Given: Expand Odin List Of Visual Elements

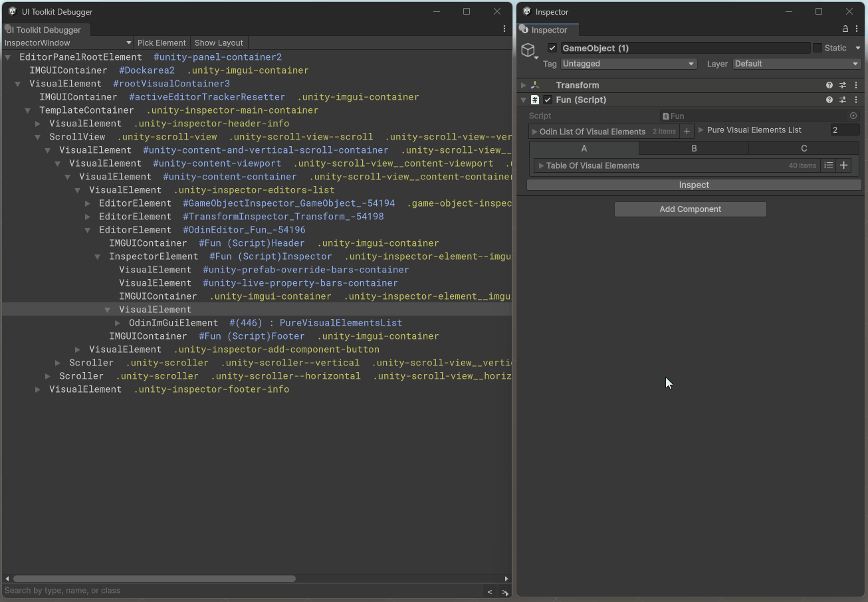Looking at the screenshot, I should click(534, 132).
